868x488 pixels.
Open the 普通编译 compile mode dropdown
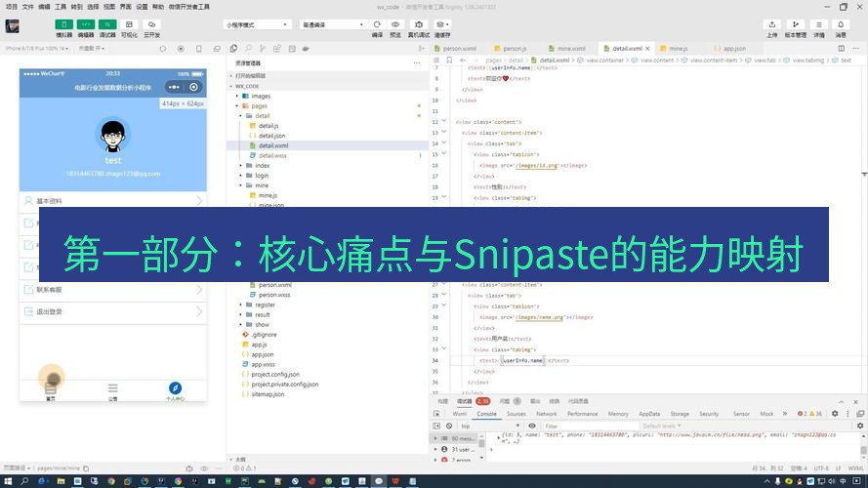click(333, 25)
